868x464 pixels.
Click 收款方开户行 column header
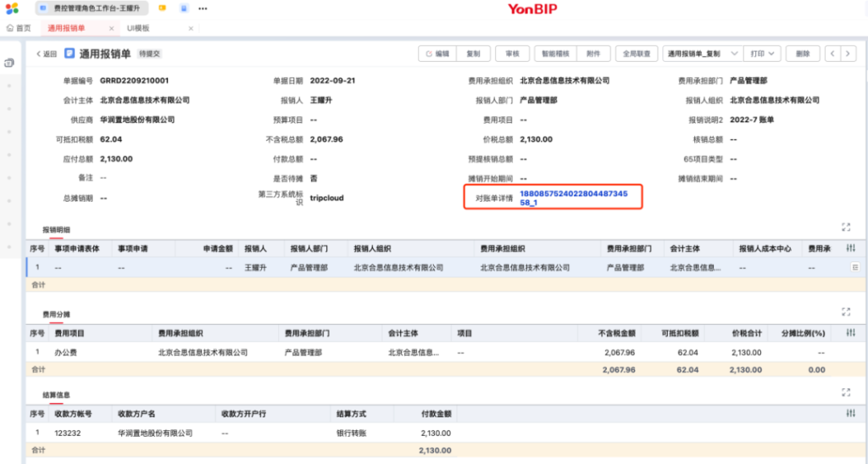[x=244, y=414]
